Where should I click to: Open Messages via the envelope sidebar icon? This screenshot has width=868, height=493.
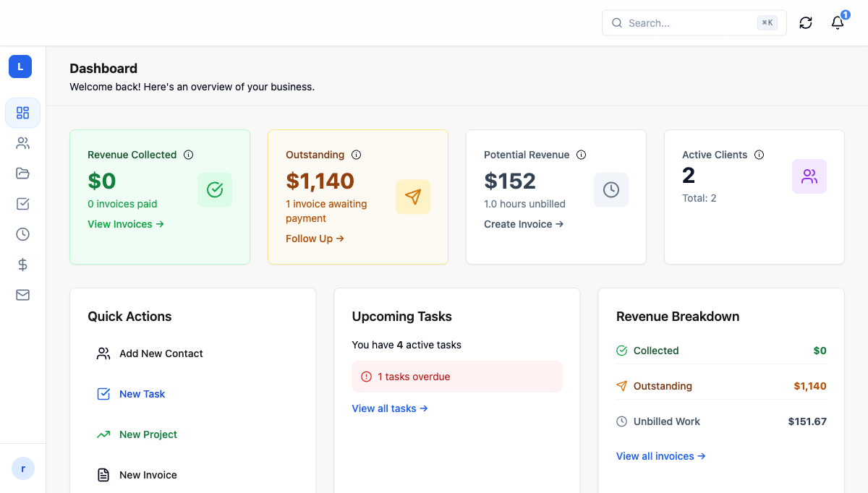[x=22, y=295]
